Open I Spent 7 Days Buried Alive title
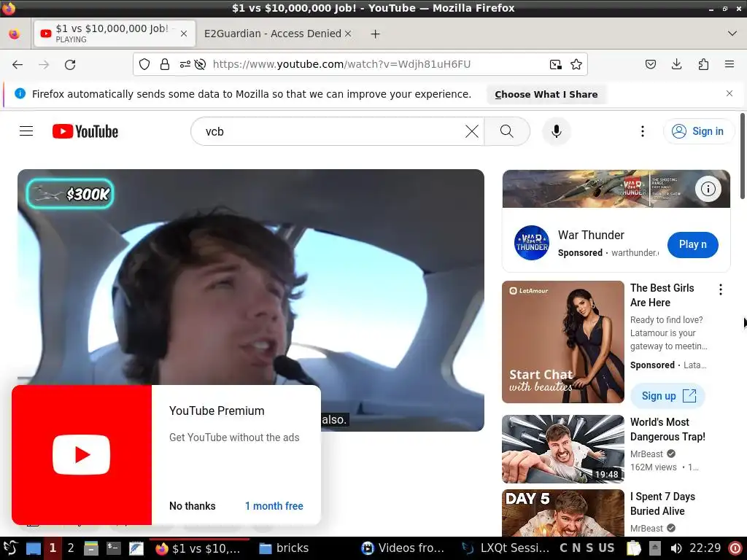747x560 pixels. click(662, 504)
